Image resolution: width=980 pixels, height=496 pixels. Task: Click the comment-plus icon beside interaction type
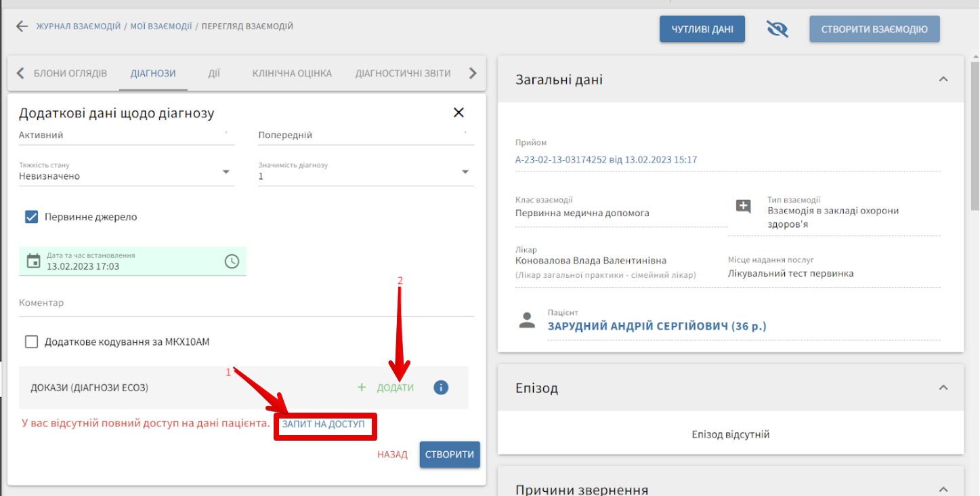[743, 207]
